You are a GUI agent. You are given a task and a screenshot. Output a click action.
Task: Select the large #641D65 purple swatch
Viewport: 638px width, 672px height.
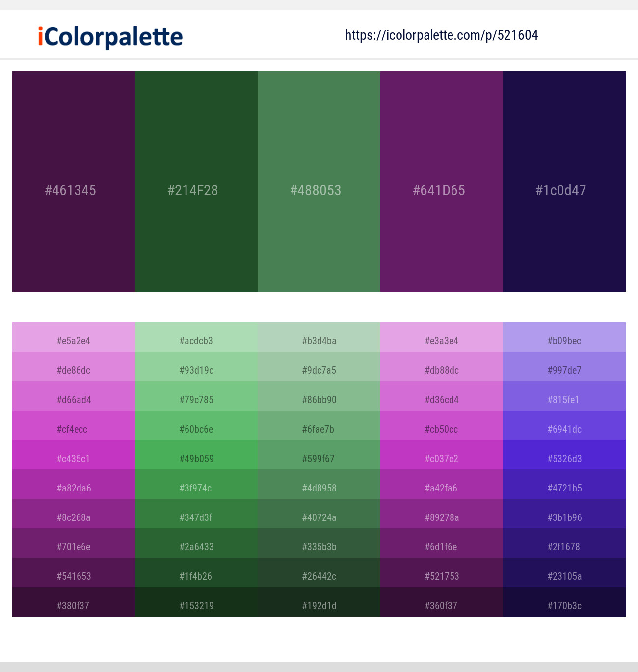pos(442,181)
